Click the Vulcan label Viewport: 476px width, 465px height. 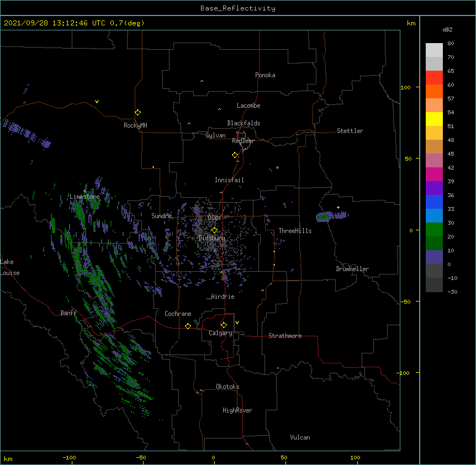coord(300,437)
